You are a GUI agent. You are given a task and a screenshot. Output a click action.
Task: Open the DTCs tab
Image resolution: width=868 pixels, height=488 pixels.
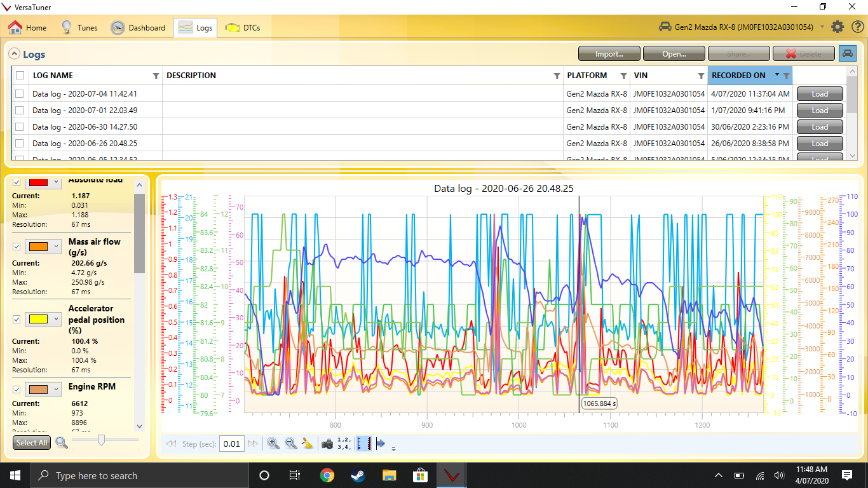tap(242, 27)
